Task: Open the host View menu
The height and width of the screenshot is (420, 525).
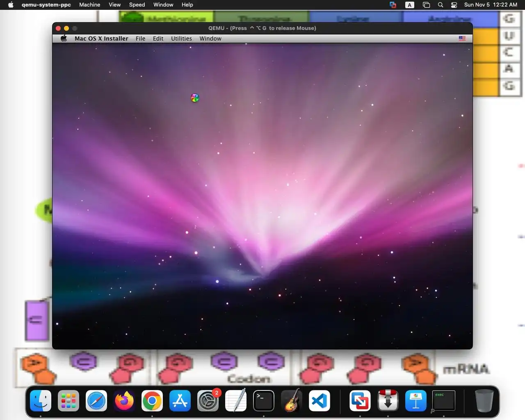Action: click(115, 5)
